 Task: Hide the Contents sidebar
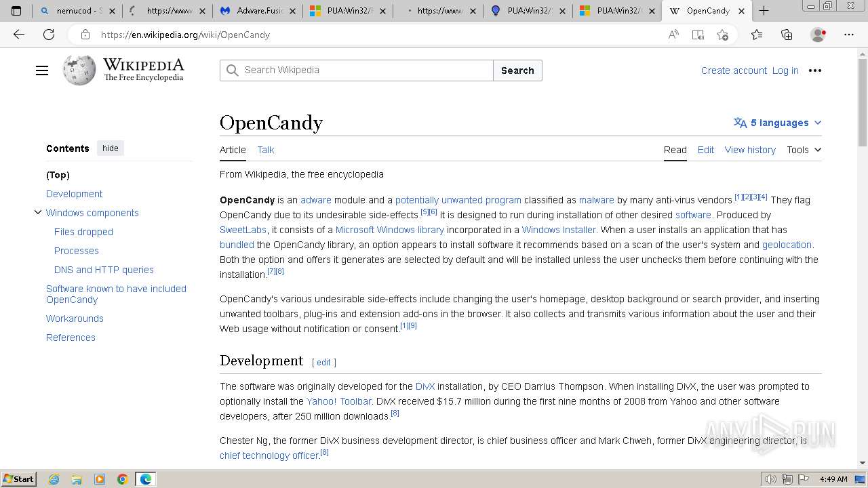111,148
